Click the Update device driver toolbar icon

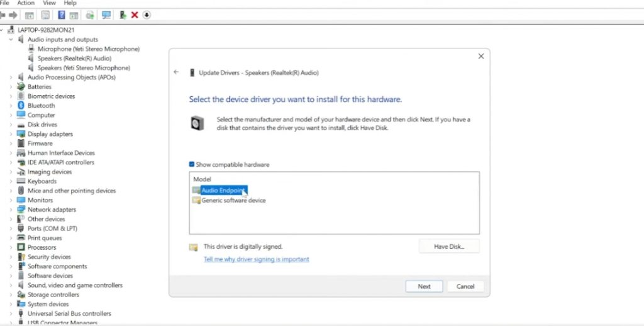(x=90, y=15)
